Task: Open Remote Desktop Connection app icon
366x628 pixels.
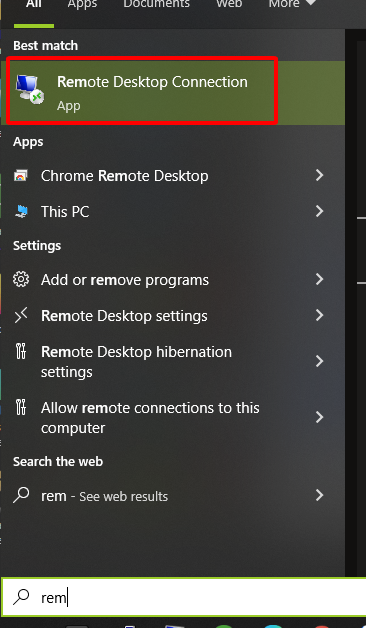Action: tap(30, 90)
